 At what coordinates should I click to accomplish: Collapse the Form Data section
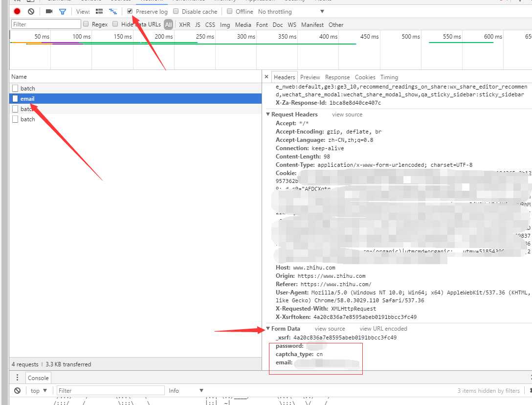click(268, 328)
